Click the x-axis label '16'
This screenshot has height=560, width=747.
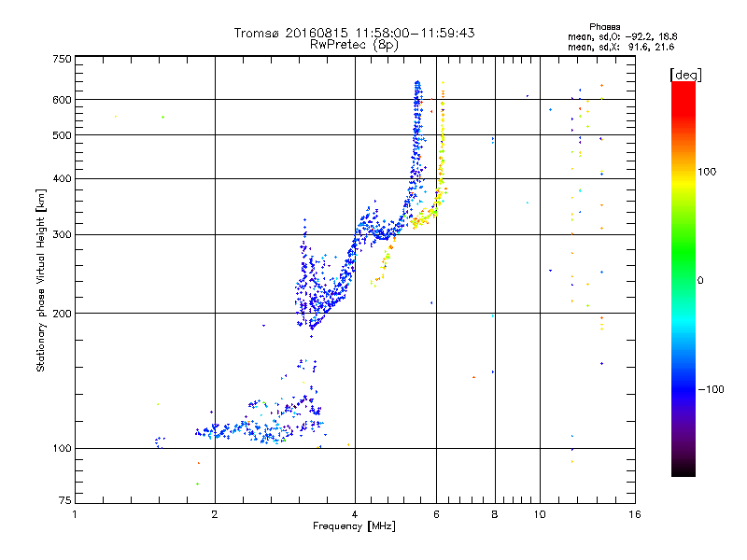635,514
